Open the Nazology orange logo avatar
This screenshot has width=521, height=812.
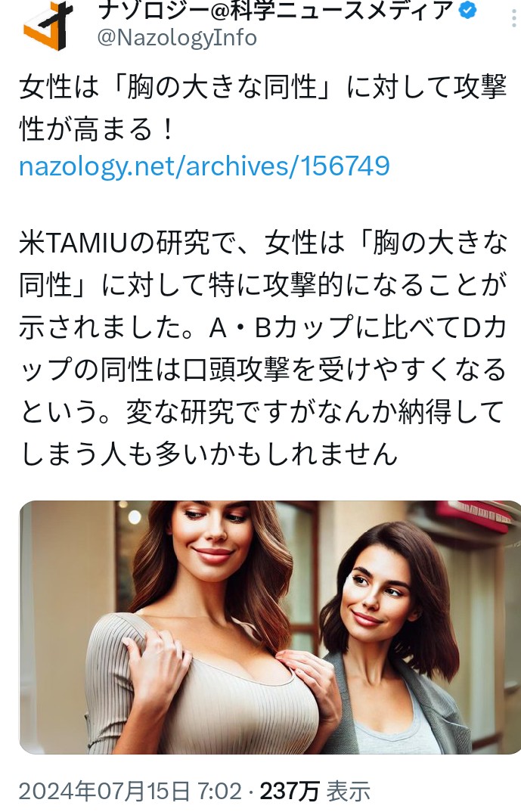tap(48, 25)
